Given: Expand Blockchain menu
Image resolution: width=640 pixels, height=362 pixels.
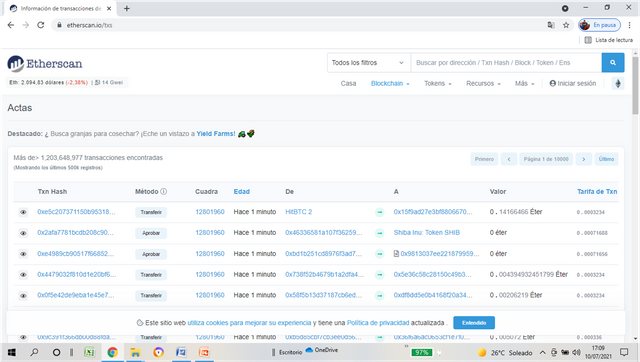Looking at the screenshot, I should pos(390,83).
